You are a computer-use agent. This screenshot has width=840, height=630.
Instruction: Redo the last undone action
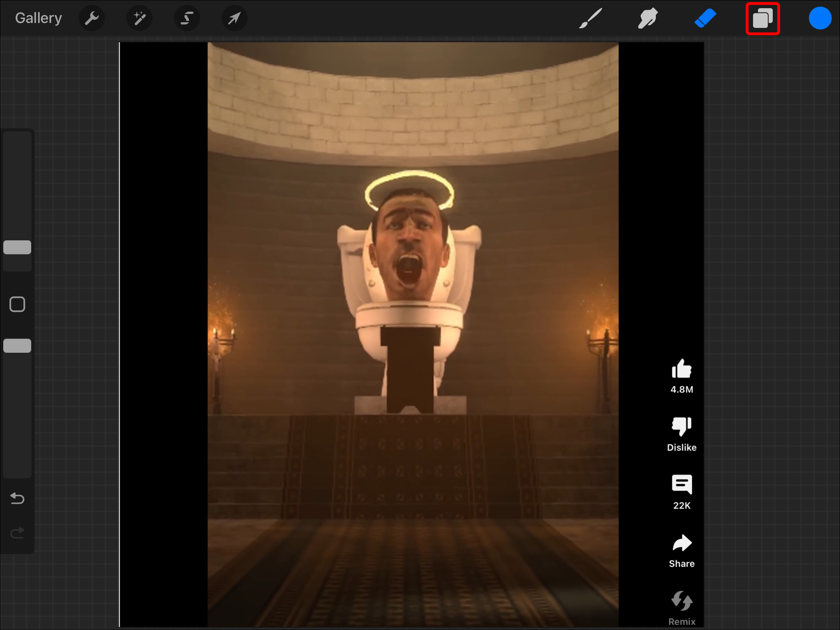[17, 533]
